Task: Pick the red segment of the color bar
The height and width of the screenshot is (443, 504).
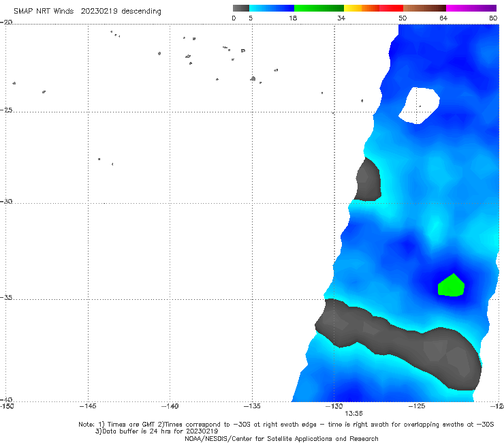Action: pyautogui.click(x=391, y=8)
